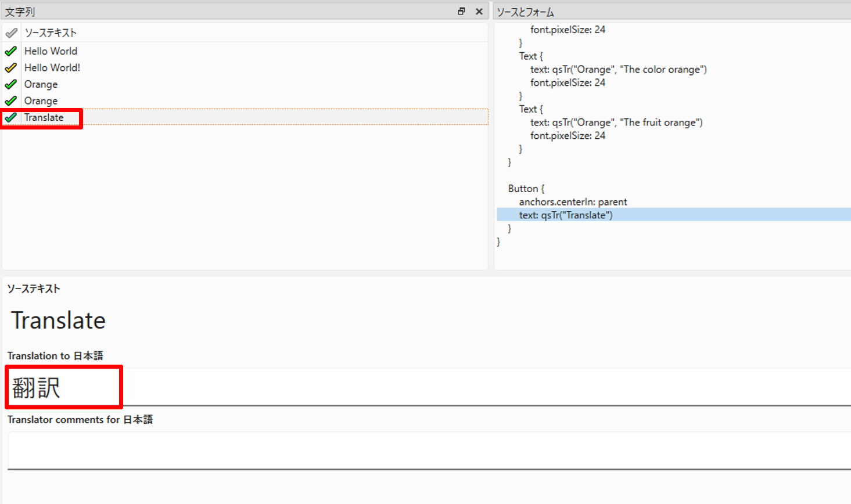This screenshot has width=851, height=504.
Task: Float the 文字列 panel with the undock icon
Action: (461, 11)
